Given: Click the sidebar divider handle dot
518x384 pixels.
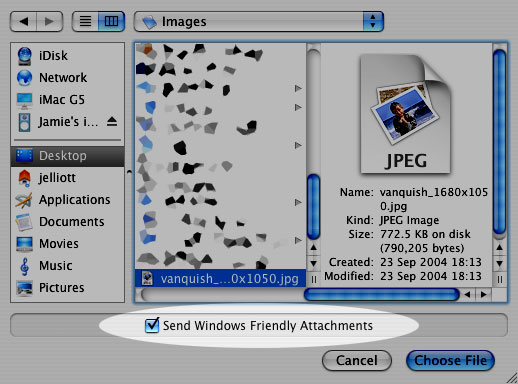Looking at the screenshot, I should point(129,172).
